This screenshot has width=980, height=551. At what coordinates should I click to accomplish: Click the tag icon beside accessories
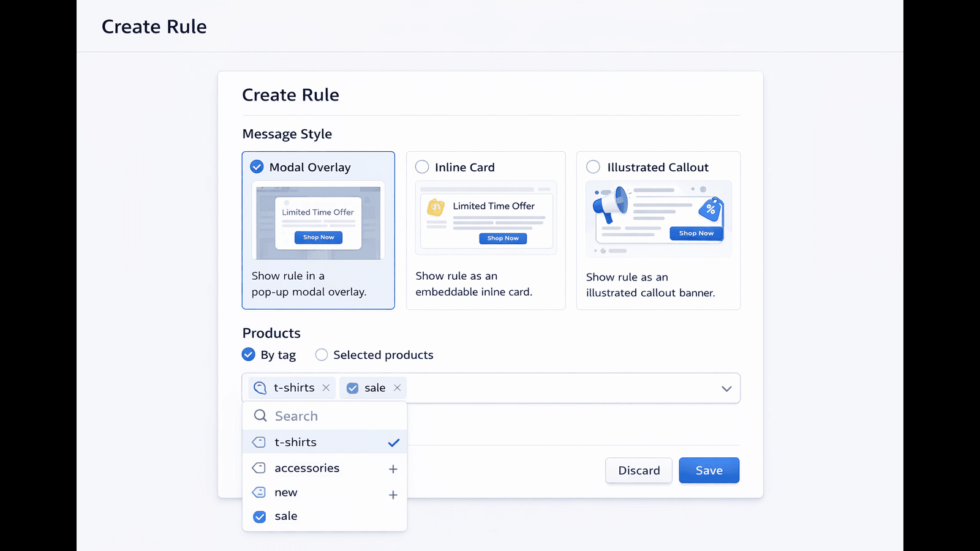coord(259,468)
